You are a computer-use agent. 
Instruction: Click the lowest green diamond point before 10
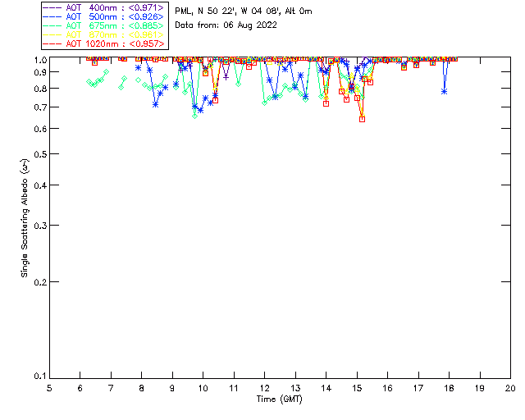pyautogui.click(x=195, y=116)
